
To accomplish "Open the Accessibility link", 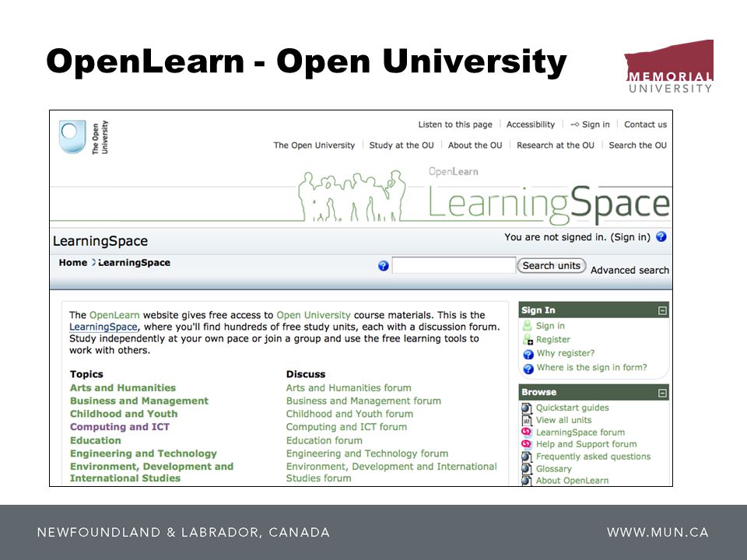I will 530,124.
